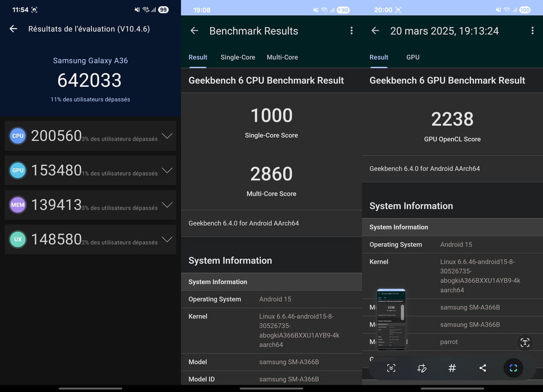Tap the 'Multi-Core Score' label

(x=271, y=194)
